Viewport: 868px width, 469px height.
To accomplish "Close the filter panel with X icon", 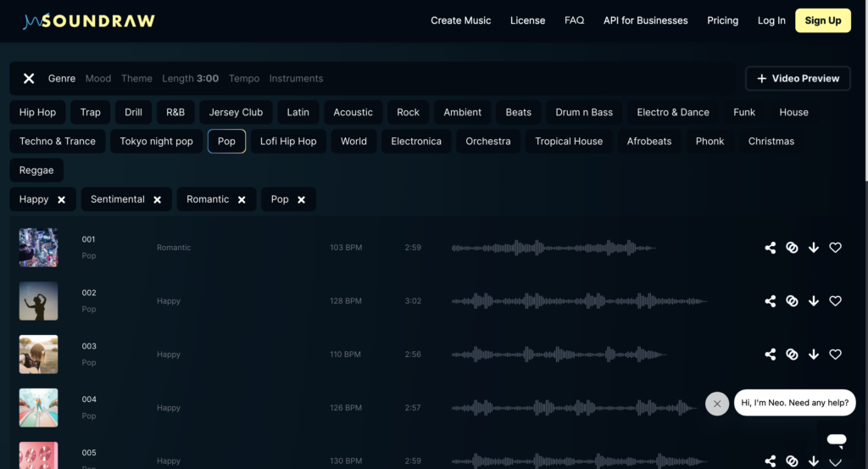I will (x=29, y=78).
